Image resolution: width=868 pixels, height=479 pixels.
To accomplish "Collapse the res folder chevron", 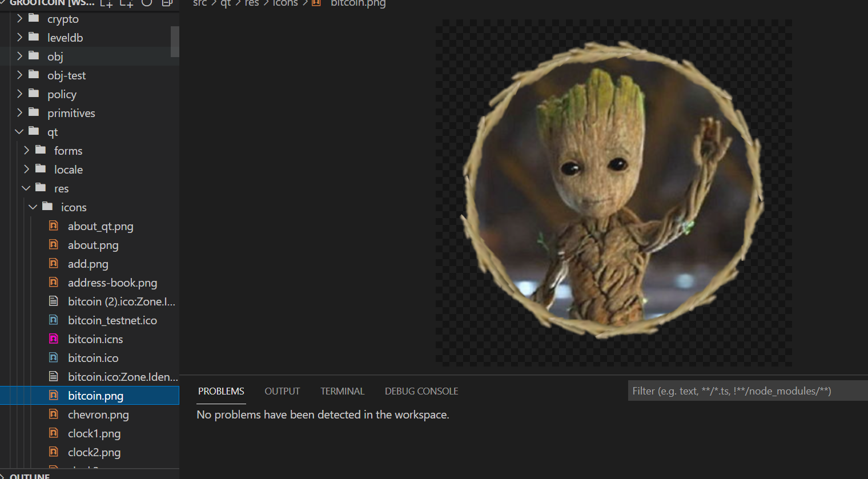I will pos(26,188).
